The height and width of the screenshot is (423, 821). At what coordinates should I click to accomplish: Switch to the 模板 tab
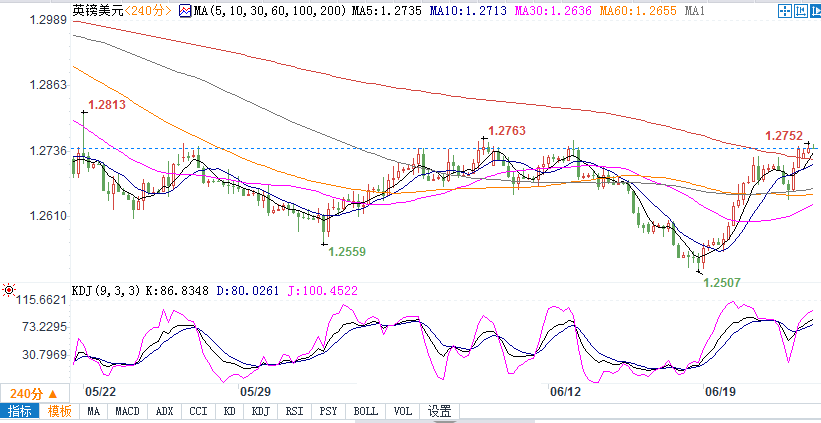[58, 411]
